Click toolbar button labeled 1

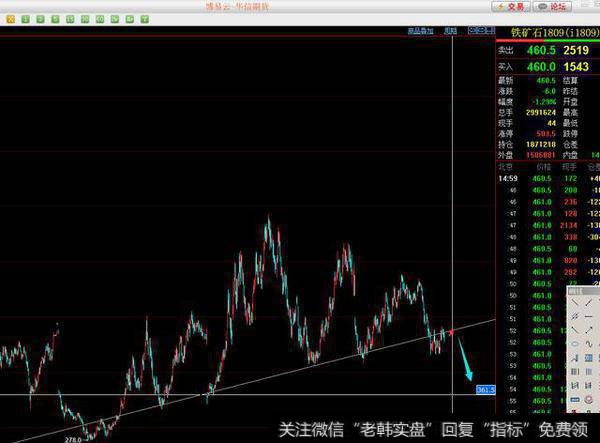tap(26, 19)
